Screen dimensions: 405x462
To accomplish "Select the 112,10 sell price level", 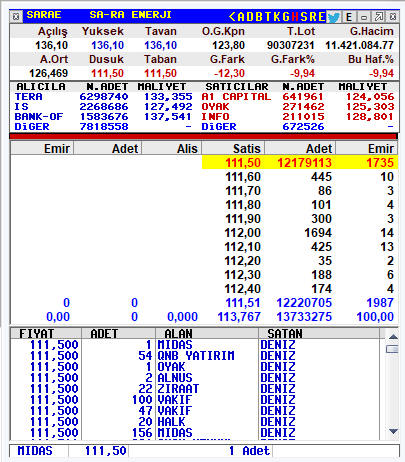I will click(243, 247).
